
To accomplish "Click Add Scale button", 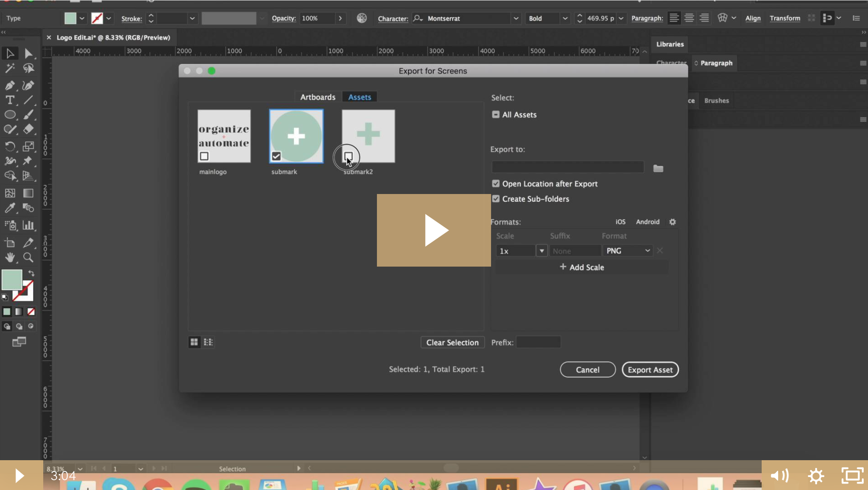I will point(581,267).
